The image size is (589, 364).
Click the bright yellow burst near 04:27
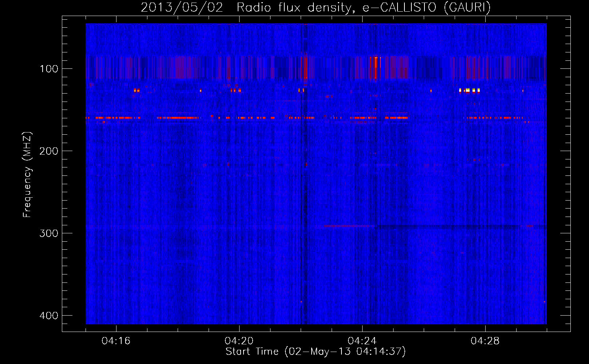tap(470, 90)
